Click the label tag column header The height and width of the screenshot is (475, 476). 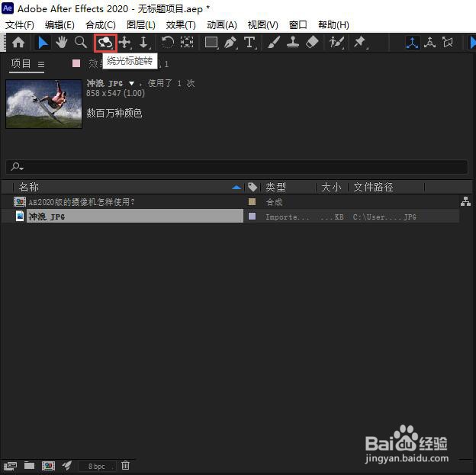point(252,187)
